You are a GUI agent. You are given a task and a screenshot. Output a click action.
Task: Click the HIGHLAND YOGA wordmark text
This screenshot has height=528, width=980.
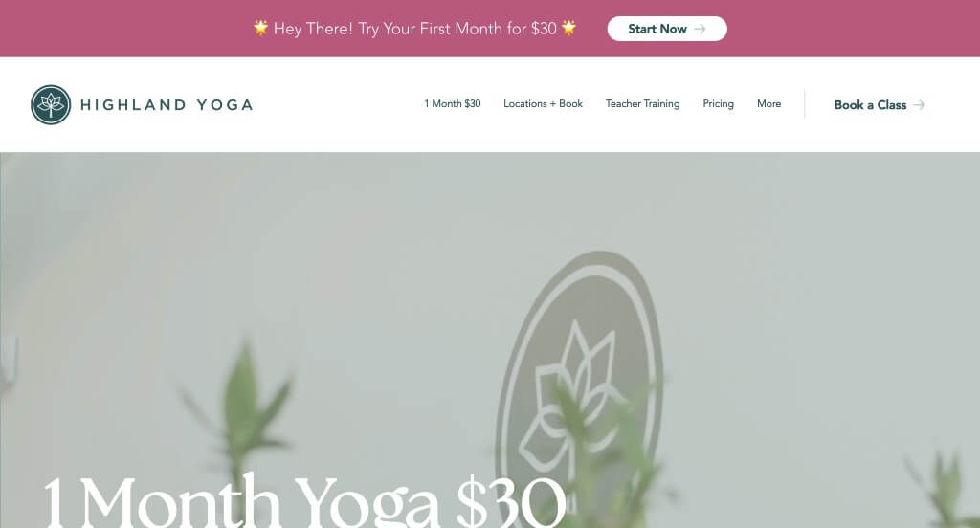pos(167,105)
